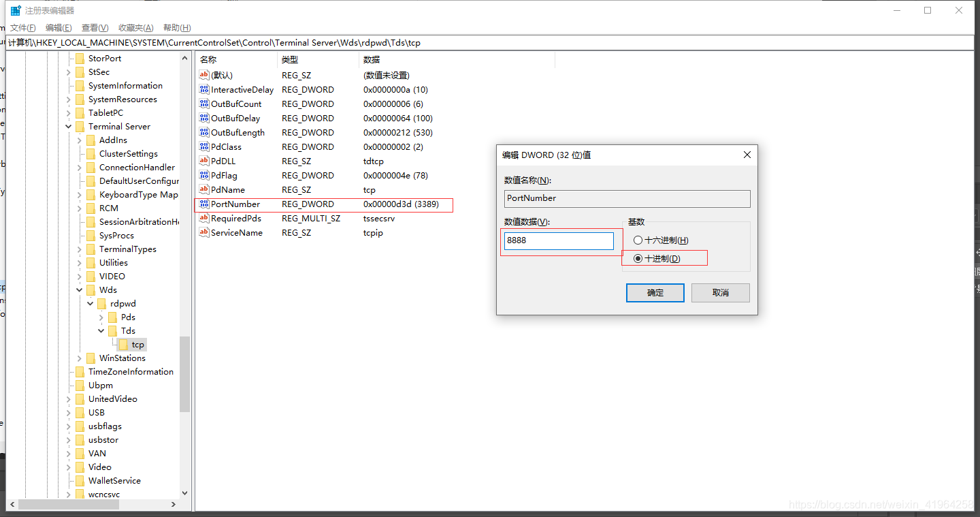This screenshot has height=517, width=980.
Task: Click the ServiceName string value icon
Action: 204,232
